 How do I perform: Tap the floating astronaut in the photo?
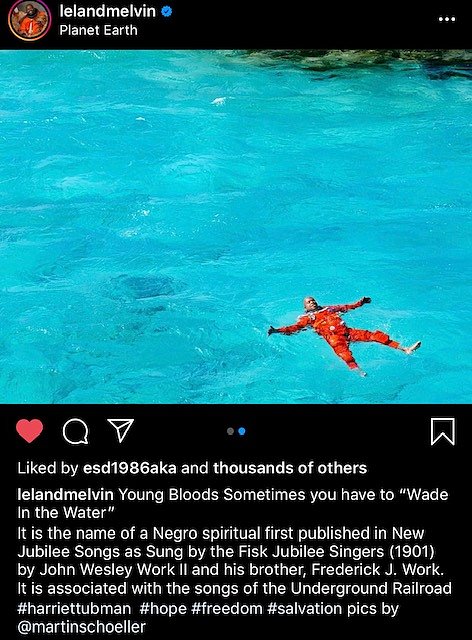point(344,334)
